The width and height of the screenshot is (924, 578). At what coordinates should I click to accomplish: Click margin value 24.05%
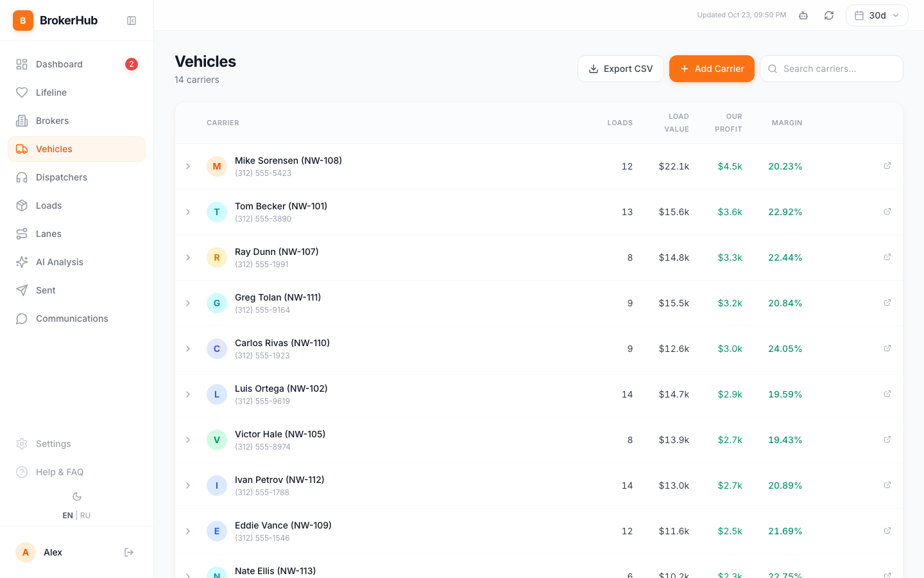(785, 349)
